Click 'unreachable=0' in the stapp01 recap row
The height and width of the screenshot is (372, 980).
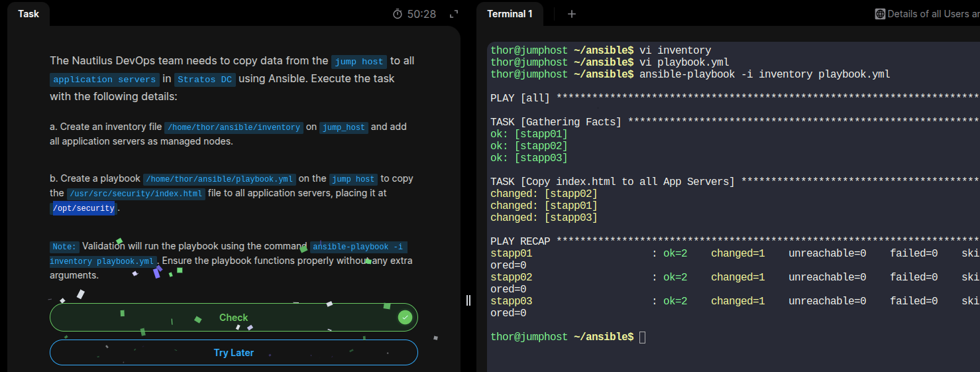tap(827, 253)
